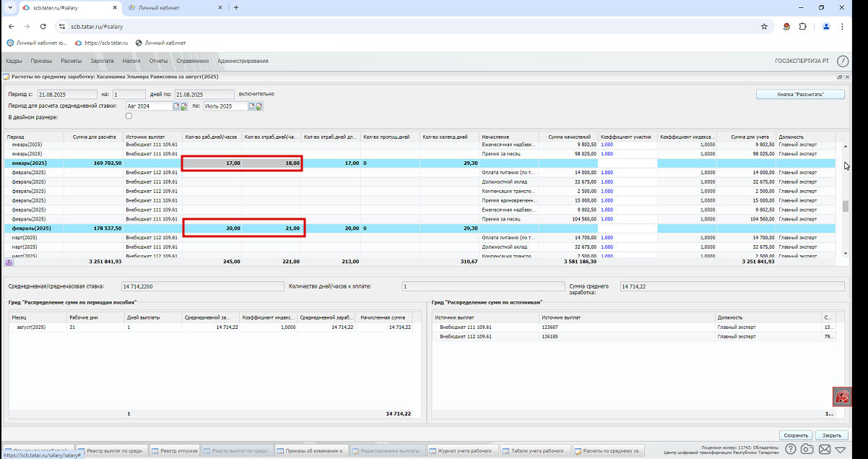Switch to Редактирование выплаты taskbar tab
Viewport: 868px width, 459px height.
click(x=389, y=450)
